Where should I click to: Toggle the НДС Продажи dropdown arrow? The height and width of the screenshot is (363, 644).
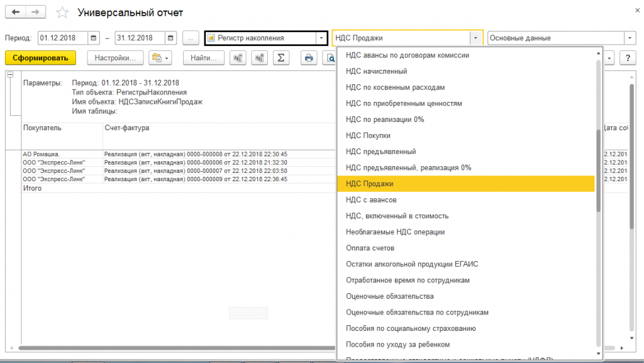tap(475, 38)
